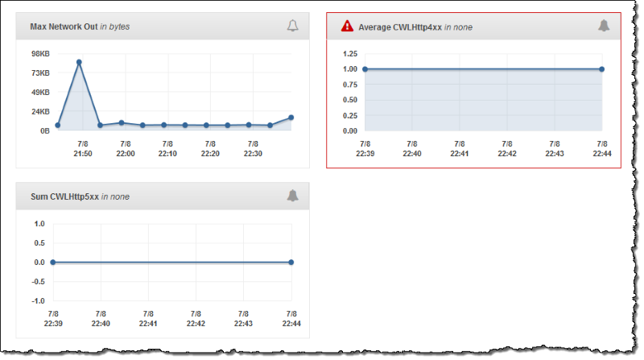This screenshot has width=644, height=360.
Task: Click the 22:39 data point in CWLHttp4xx graph
Action: pyautogui.click(x=365, y=69)
